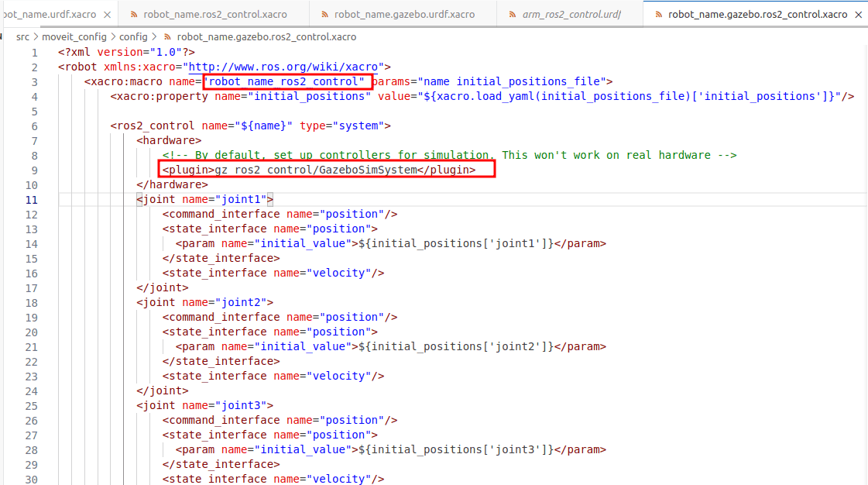The height and width of the screenshot is (485, 868).
Task: Click the file icon on robot_name.gazebo.urdf.xacro tab
Action: 324,15
